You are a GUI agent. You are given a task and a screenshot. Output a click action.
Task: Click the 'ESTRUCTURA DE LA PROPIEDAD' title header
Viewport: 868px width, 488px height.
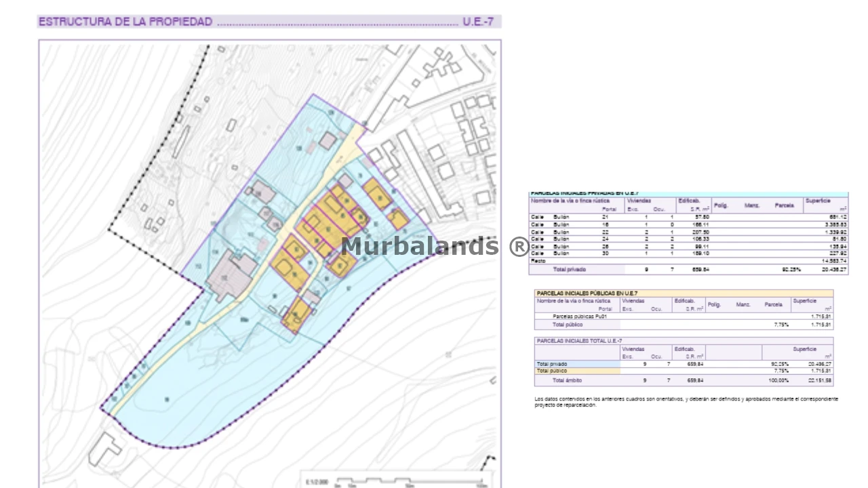tap(125, 22)
